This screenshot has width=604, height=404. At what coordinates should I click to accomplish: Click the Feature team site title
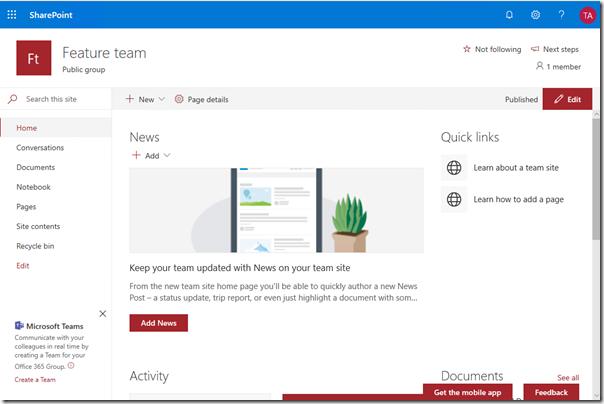pos(104,53)
